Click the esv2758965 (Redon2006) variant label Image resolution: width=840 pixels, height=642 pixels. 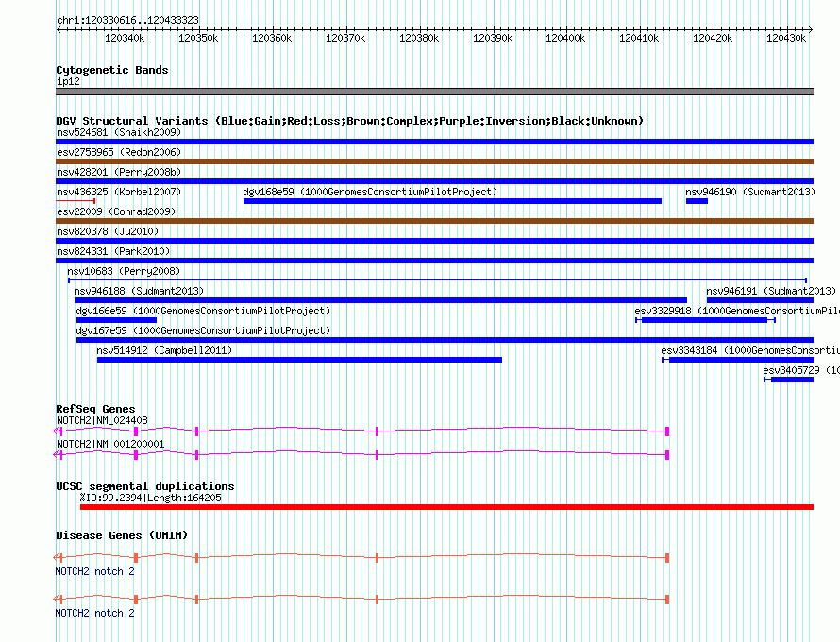coord(119,152)
